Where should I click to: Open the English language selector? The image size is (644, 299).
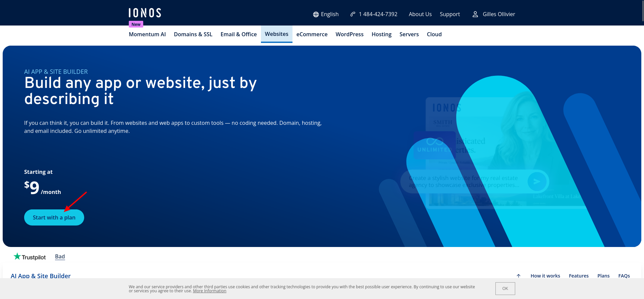[326, 14]
